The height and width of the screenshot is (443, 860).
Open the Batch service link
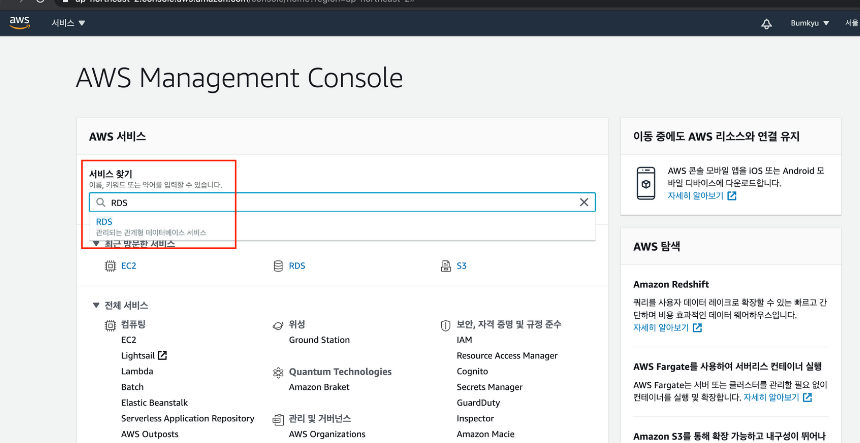(x=132, y=387)
